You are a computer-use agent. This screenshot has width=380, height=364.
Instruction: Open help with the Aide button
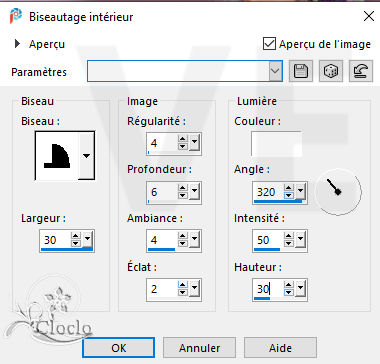coord(280,348)
